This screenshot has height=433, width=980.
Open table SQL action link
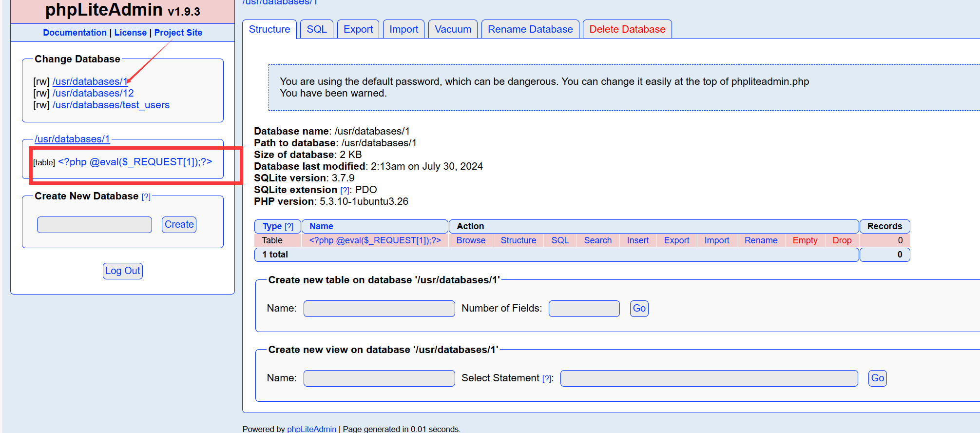[560, 240]
